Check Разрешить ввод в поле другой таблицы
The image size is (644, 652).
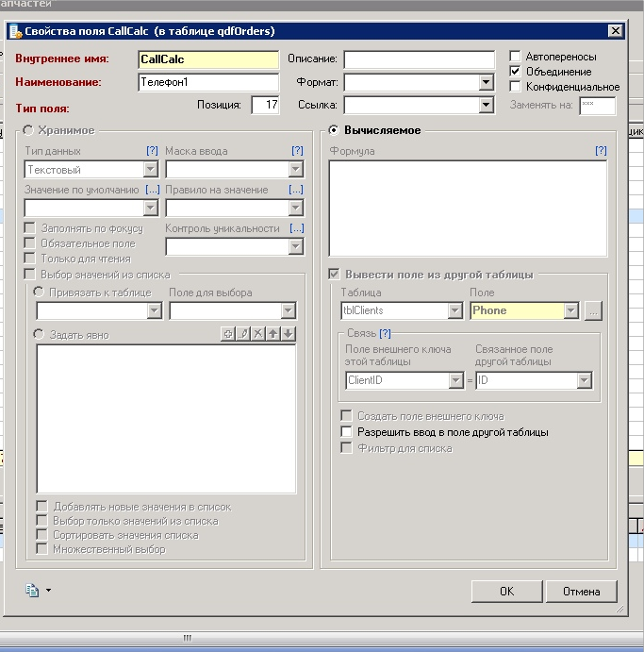(x=347, y=432)
